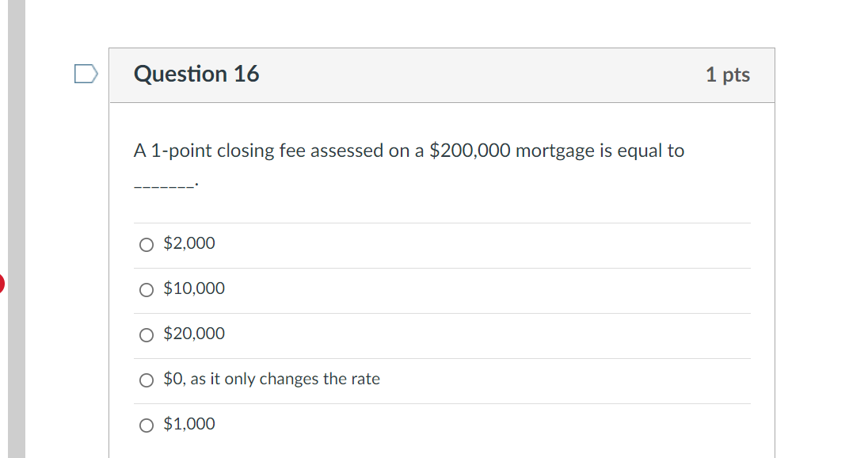Image resolution: width=868 pixels, height=458 pixels.
Task: Click the answer text reading $10,000
Action: point(193,288)
